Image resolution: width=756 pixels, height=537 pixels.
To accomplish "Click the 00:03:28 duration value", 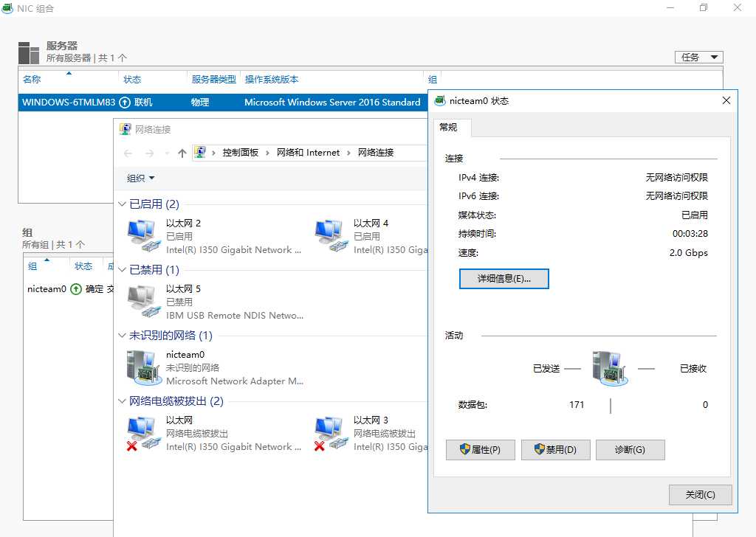I will 690,234.
